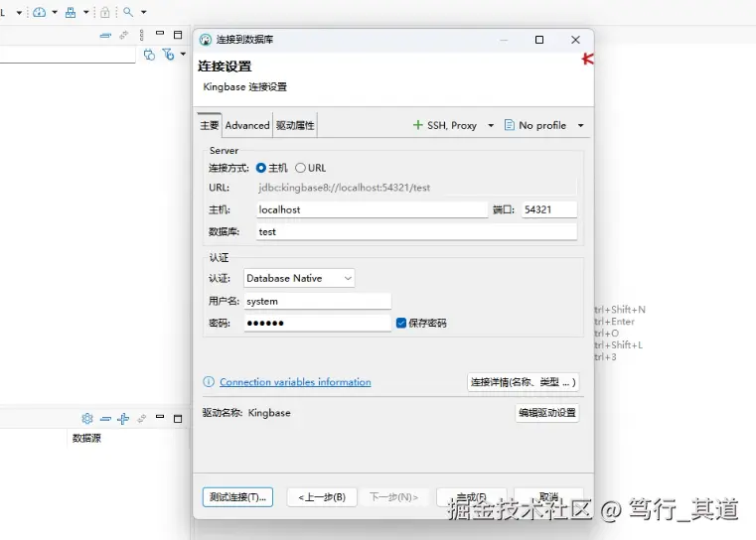
Task: Toggle the 保存密码 checkbox
Action: [x=401, y=323]
